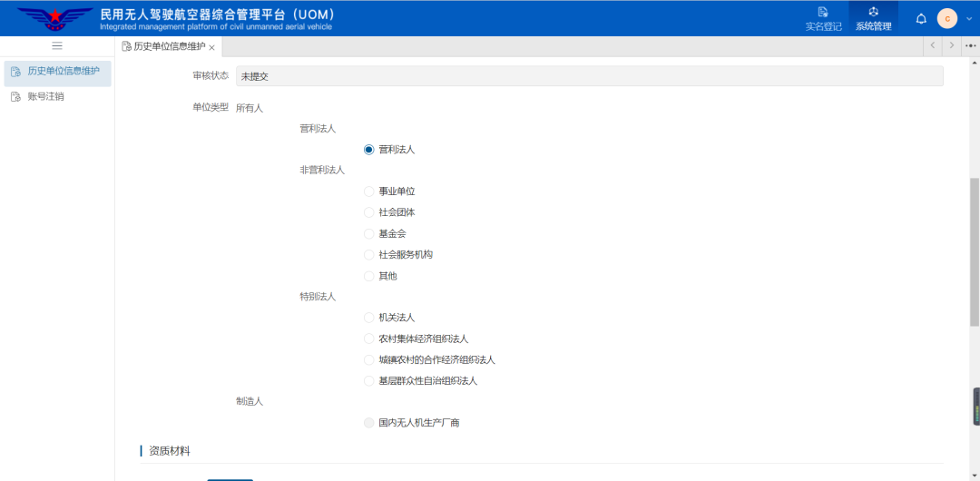
Task: Choose the 基金会 radio option
Action: [x=368, y=233]
